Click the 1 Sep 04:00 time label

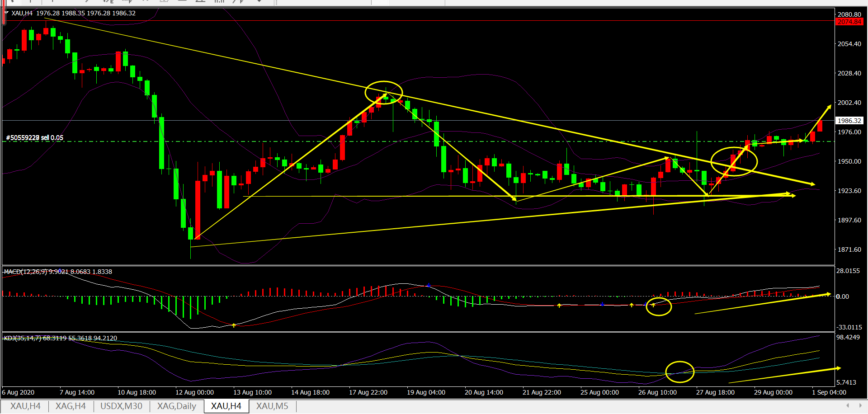click(x=829, y=392)
